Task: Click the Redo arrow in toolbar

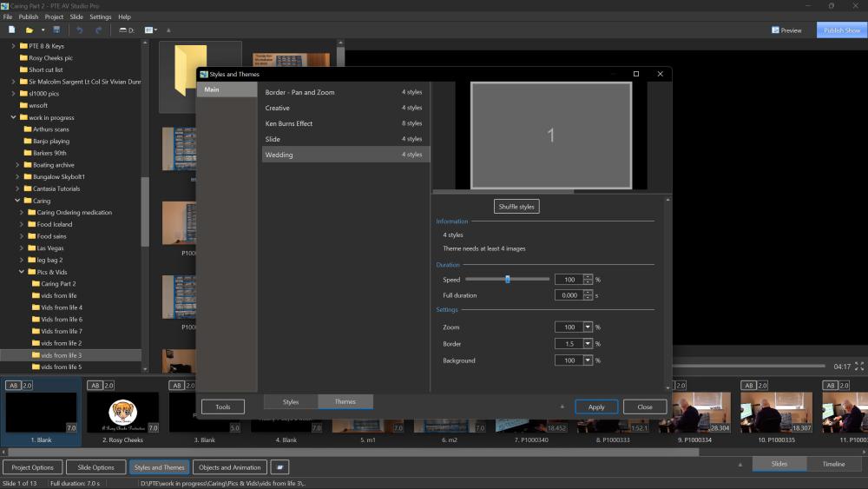Action: pos(99,30)
